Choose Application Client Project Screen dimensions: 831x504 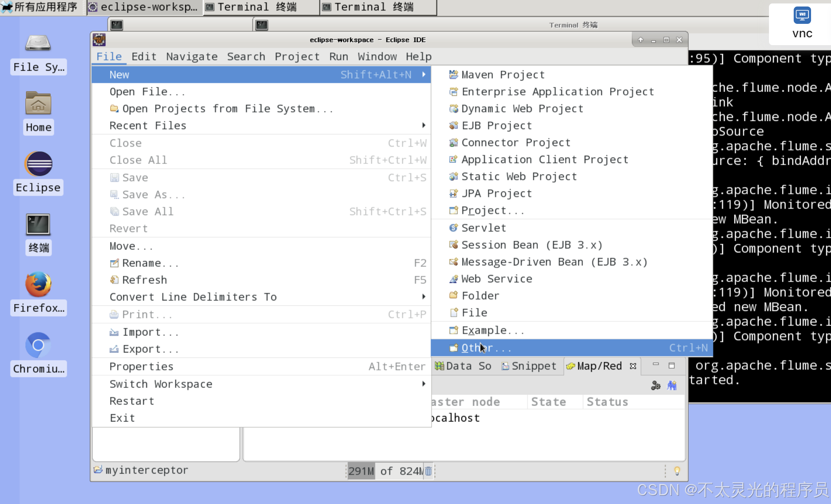pyautogui.click(x=572, y=159)
